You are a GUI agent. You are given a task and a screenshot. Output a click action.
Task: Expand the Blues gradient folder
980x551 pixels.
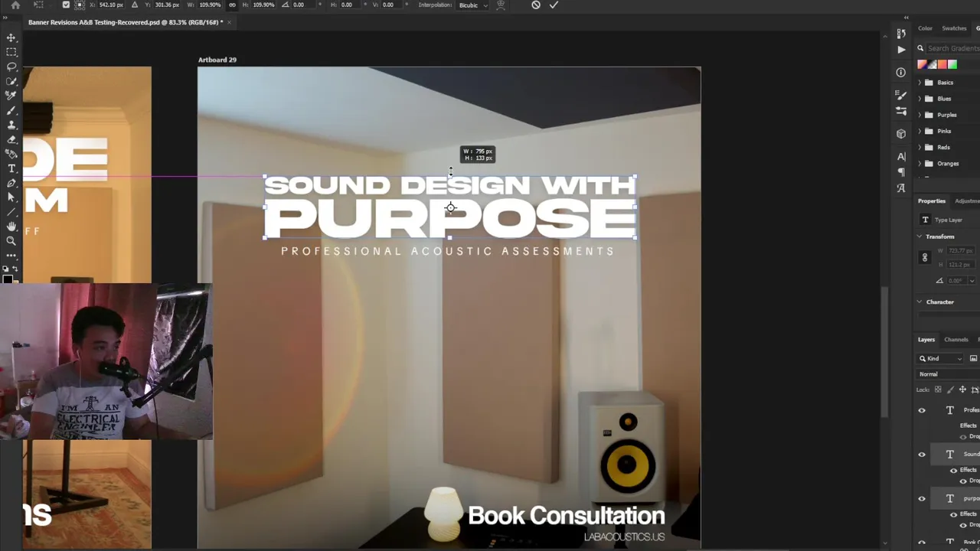pyautogui.click(x=920, y=99)
